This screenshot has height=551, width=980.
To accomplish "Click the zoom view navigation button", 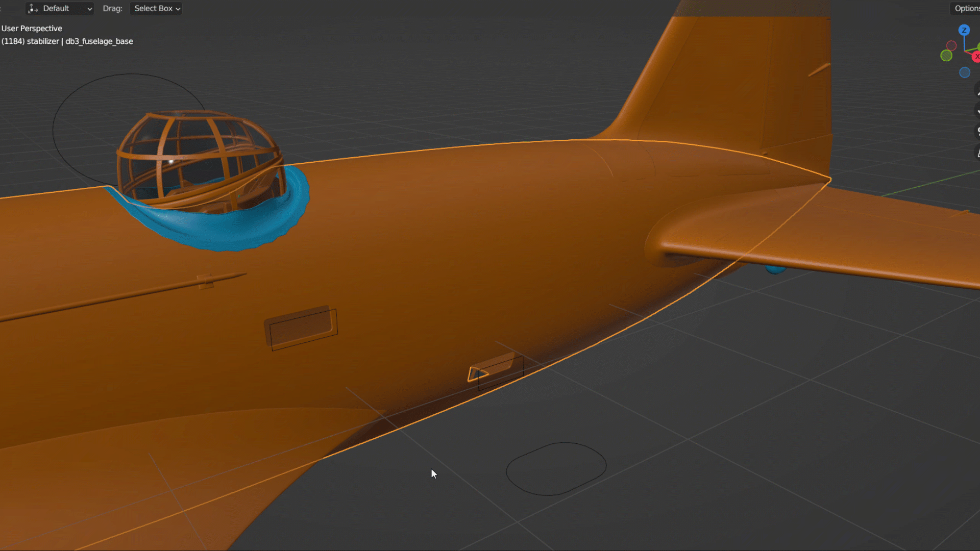I will pos(977,90).
